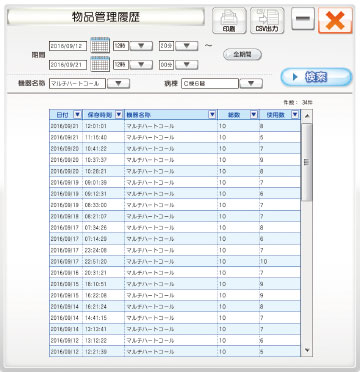This screenshot has width=360, height=372.
Task: Open filter arrow on 機器名称 table column header
Action: 212,115
